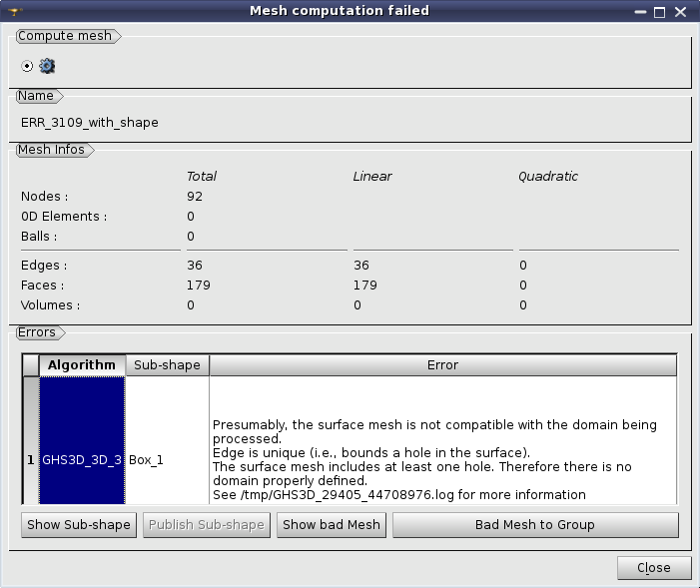Click the table corner select-all cell

(x=31, y=365)
